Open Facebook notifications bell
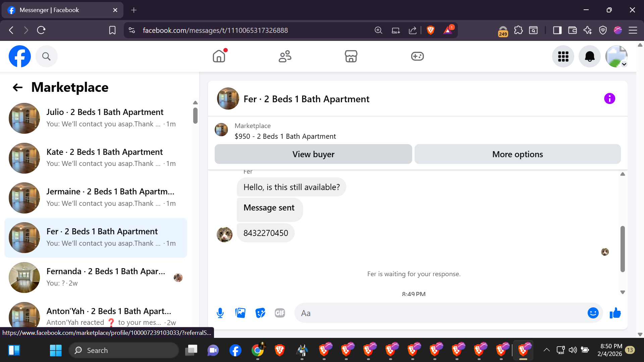644x362 pixels. point(589,56)
